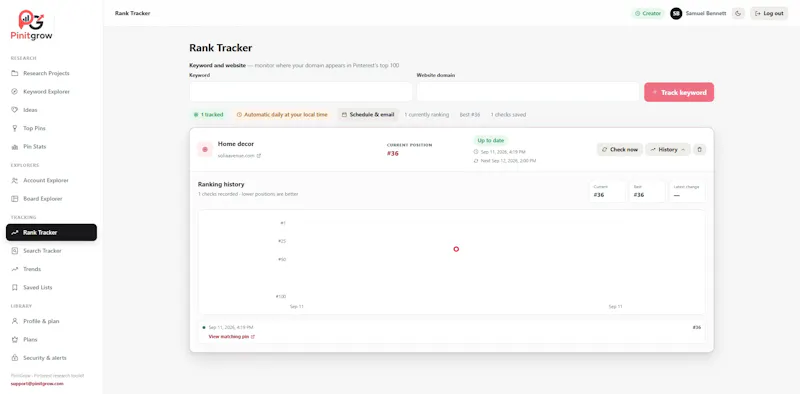The image size is (800, 394).
Task: Open the SB user avatar
Action: (x=676, y=13)
